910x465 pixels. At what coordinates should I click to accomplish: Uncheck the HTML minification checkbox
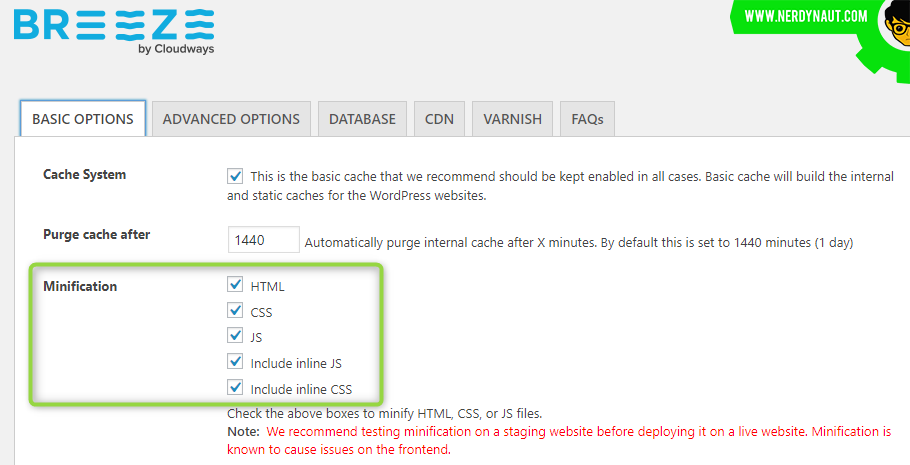point(235,285)
